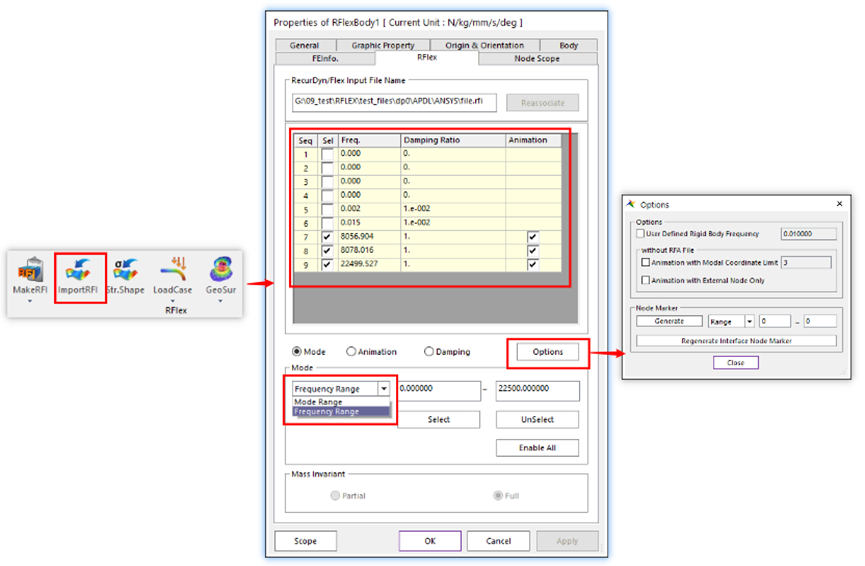Select the Animation radio button
The height and width of the screenshot is (566, 865).
tap(351, 351)
